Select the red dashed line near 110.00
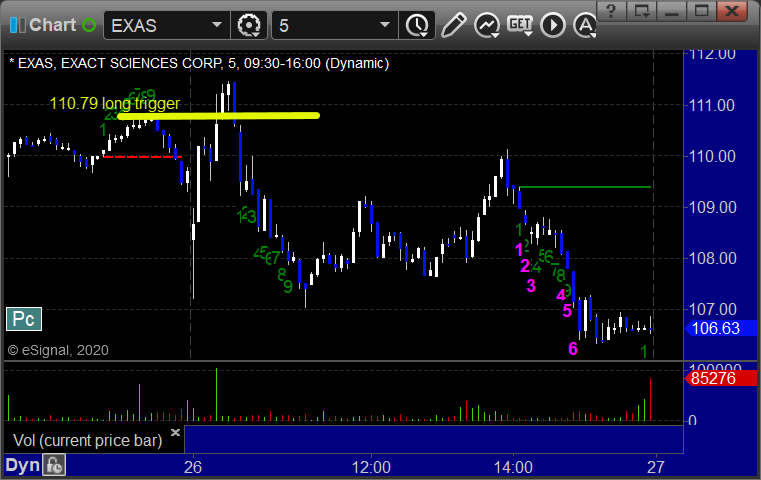 pos(142,157)
